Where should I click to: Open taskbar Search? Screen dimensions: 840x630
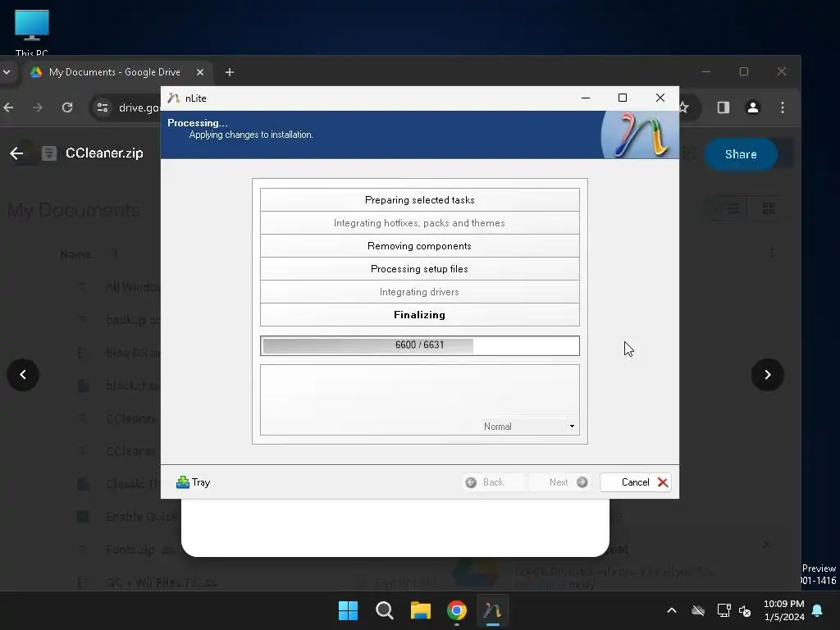click(x=384, y=610)
